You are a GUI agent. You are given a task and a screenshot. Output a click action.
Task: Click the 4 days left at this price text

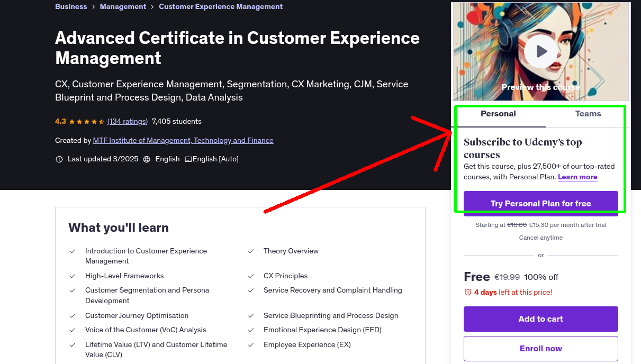point(513,292)
